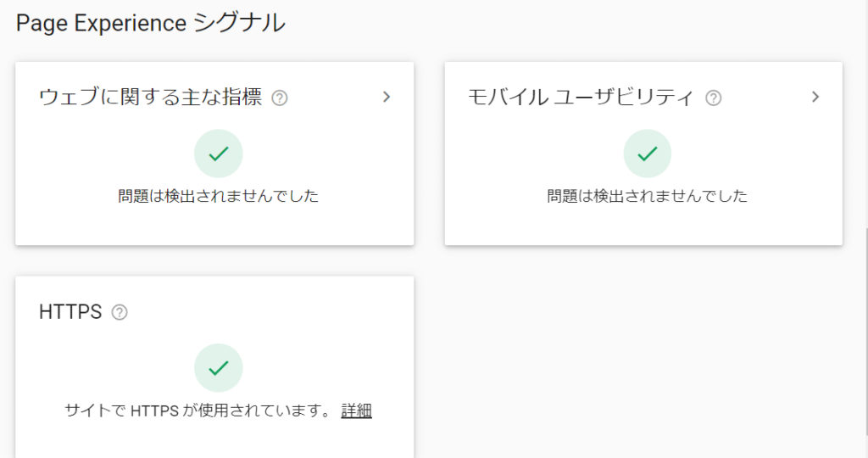Click the Page Experience シグナル heading
The width and height of the screenshot is (868, 458).
point(151,23)
